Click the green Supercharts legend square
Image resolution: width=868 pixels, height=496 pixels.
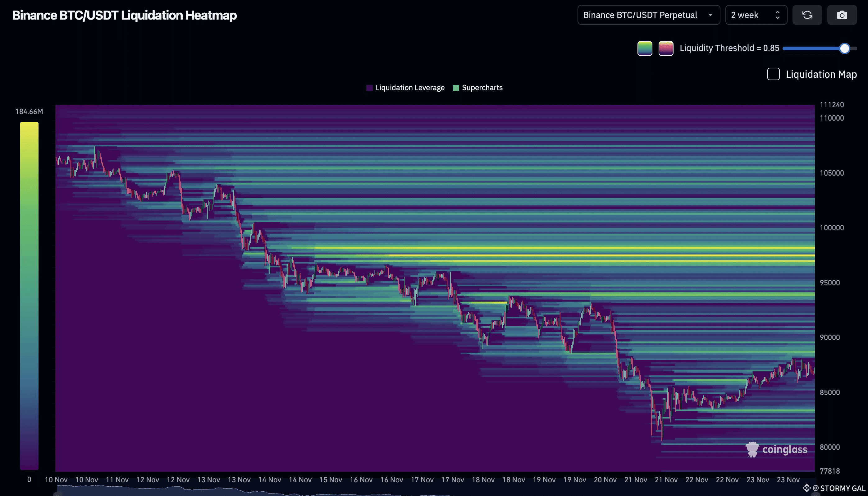tap(456, 88)
